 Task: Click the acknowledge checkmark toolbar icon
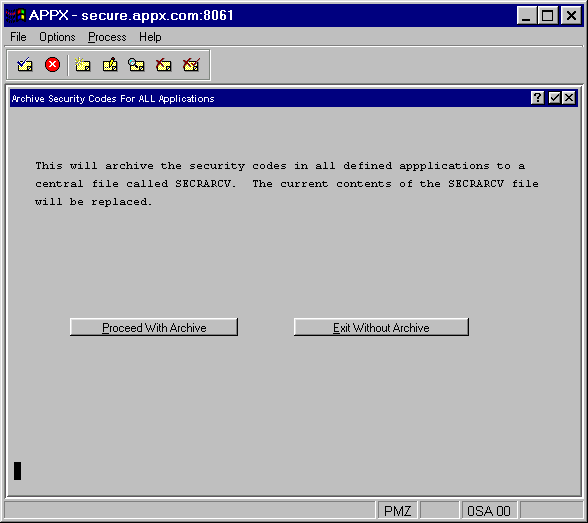pyautogui.click(x=25, y=65)
